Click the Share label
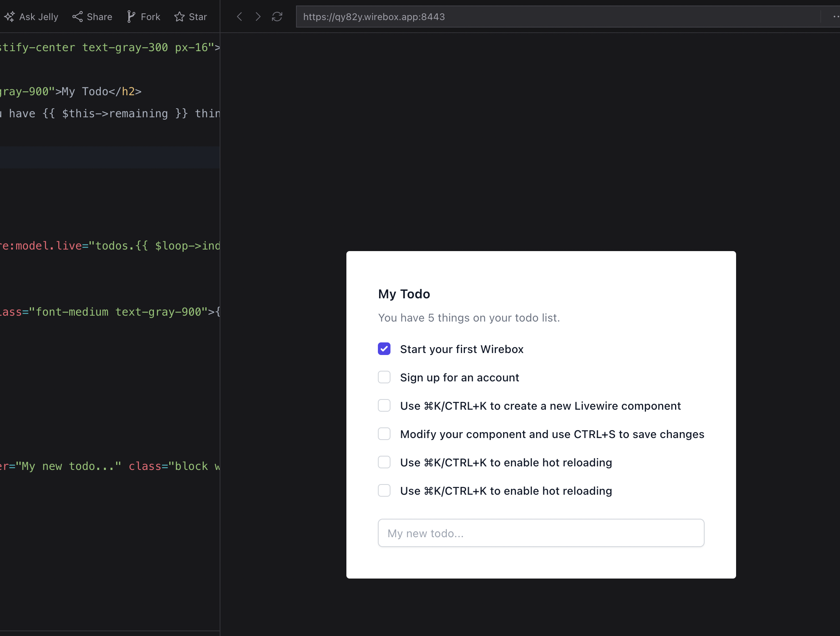840x636 pixels. (100, 17)
